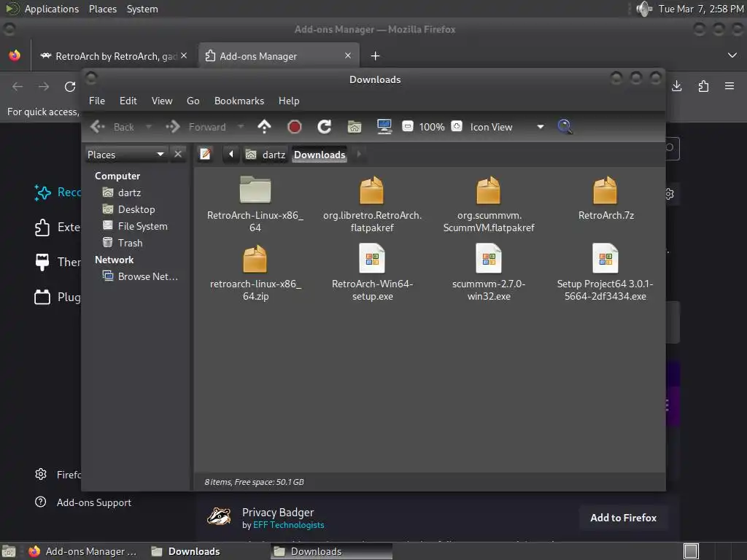Open the Places menu in top panel
This screenshot has width=747, height=560.
pos(103,9)
